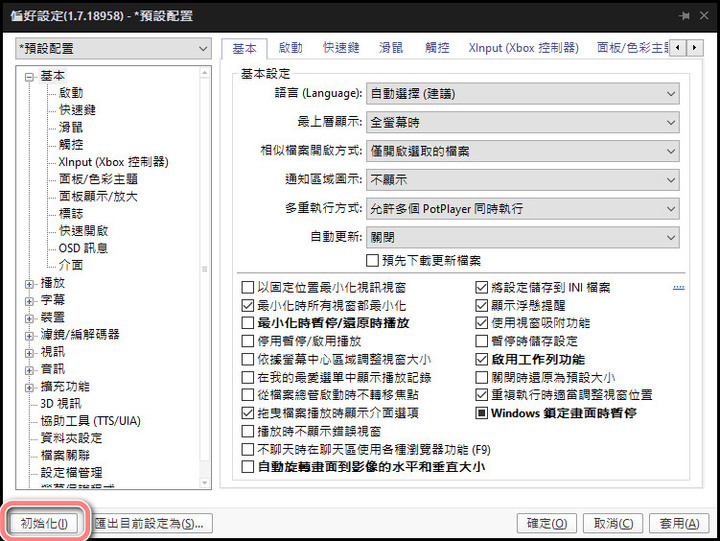The image size is (720, 541).
Task: Uncheck 重複執行時適當調整視窗位置
Action: (481, 395)
